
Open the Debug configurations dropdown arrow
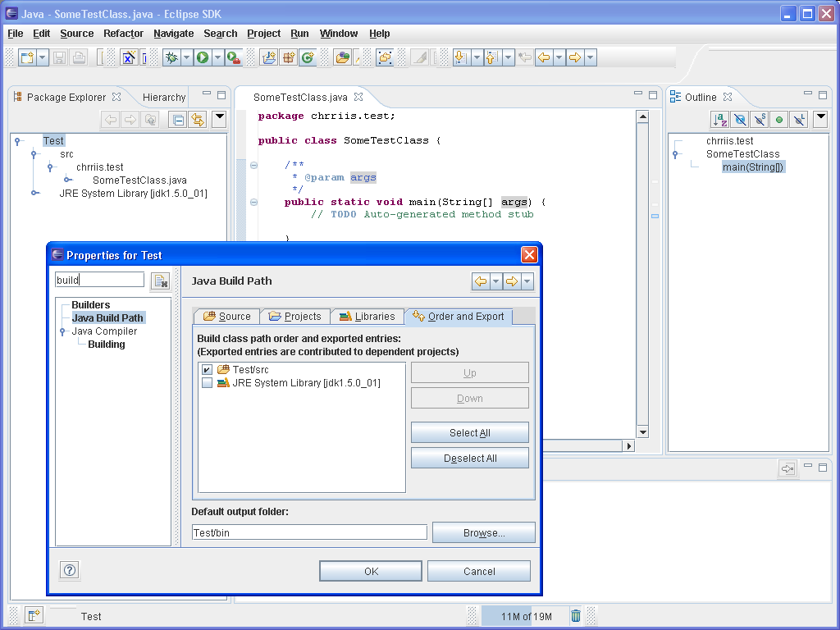tap(186, 57)
